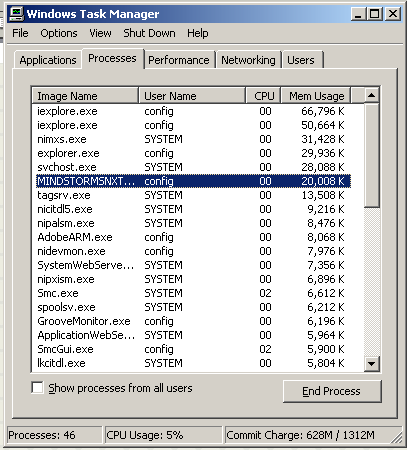Click End Process button
The image size is (407, 450).
pyautogui.click(x=332, y=391)
